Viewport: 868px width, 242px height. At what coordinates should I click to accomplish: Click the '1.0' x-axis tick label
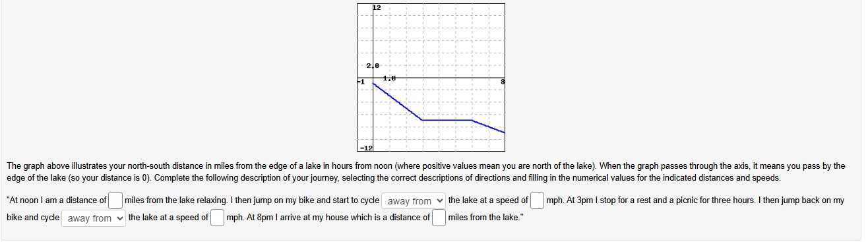coord(389,78)
